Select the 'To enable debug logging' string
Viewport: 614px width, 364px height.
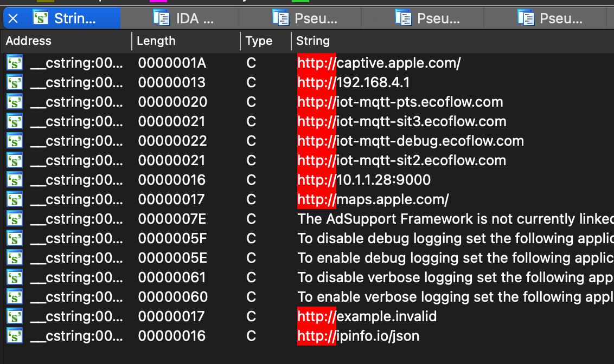pos(456,258)
